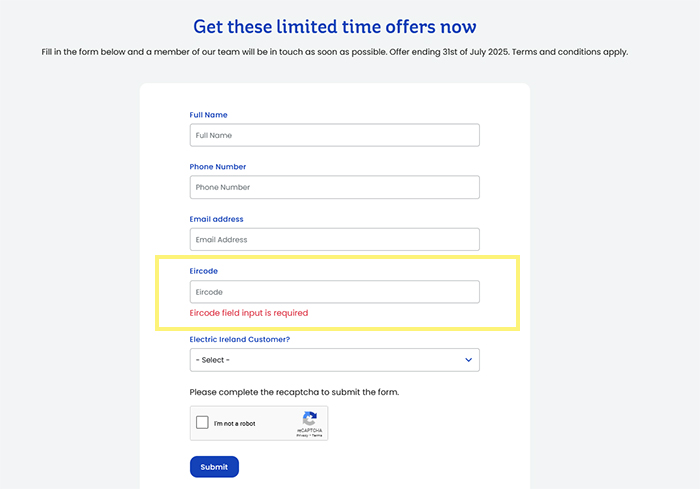Screen dimensions: 700x489
Task: Click the red Eircode required error message
Action: pyautogui.click(x=248, y=313)
